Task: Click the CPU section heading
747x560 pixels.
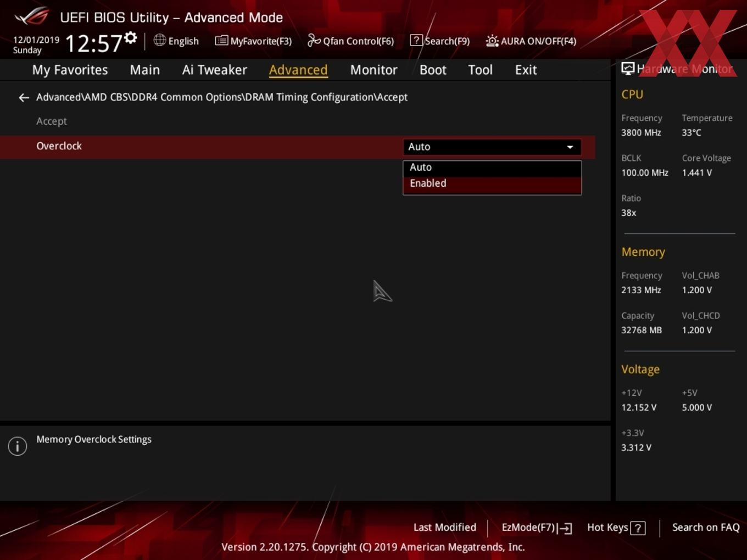Action: 632,94
